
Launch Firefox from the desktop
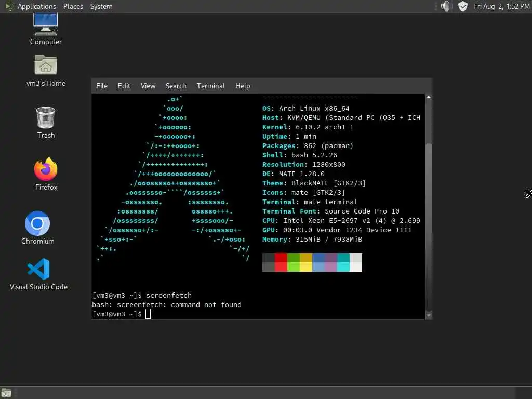46,174
